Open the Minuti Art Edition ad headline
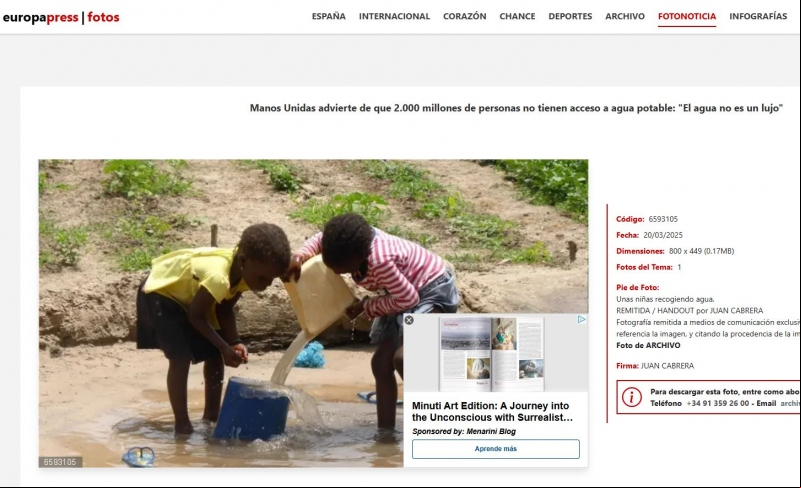Viewport: 801px width, 488px height. tap(492, 411)
